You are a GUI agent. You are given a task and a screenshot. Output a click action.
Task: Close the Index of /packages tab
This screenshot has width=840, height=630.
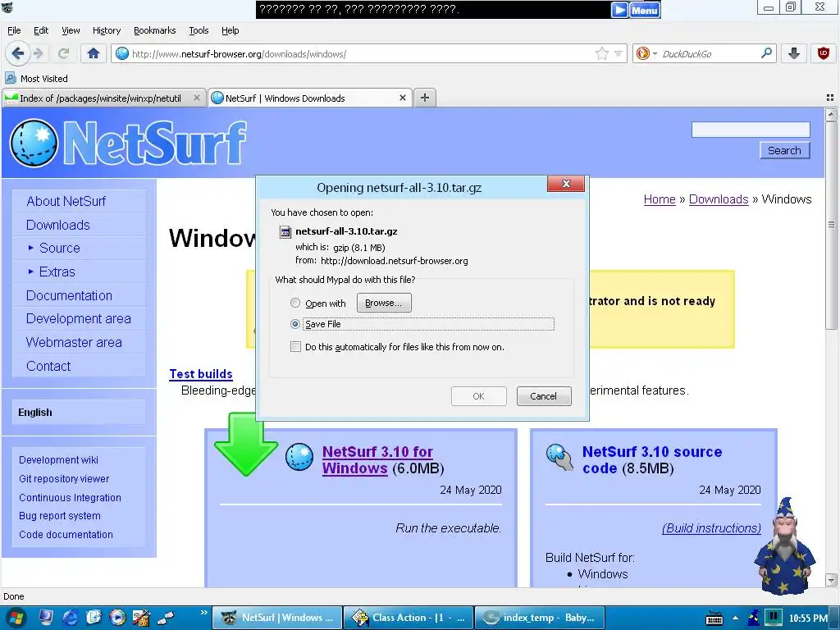(197, 98)
